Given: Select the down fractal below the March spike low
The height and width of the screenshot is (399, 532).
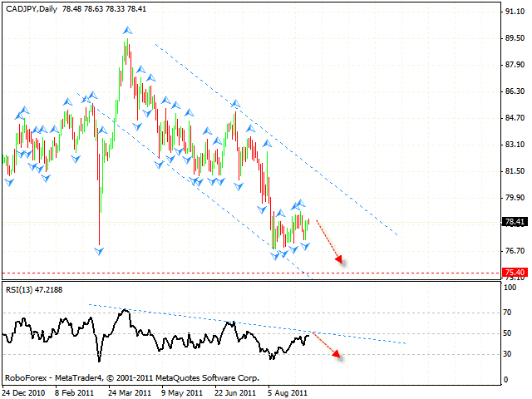Looking at the screenshot, I should click(x=99, y=251).
